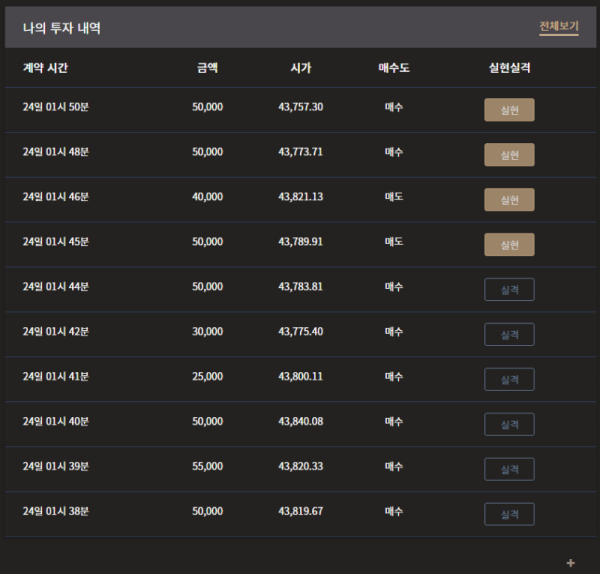Click the 55,000 amount cell
The image size is (600, 574).
tap(207, 466)
